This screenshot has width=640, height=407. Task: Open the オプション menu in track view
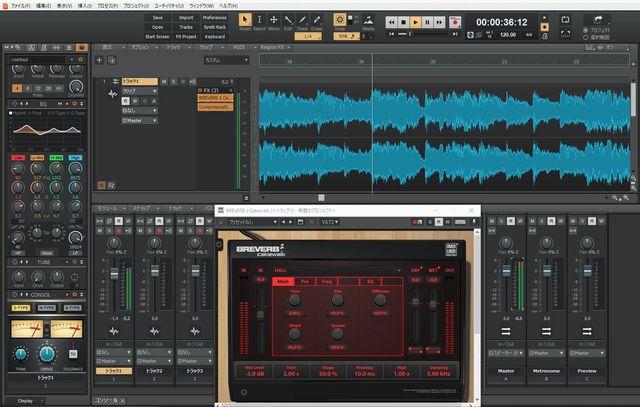point(143,47)
